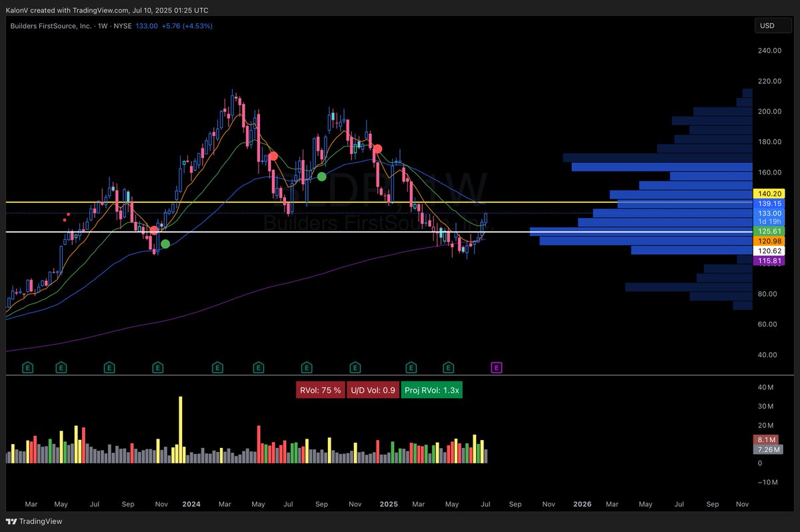Click the +5.76 (+4.53%) change value

pyautogui.click(x=186, y=26)
